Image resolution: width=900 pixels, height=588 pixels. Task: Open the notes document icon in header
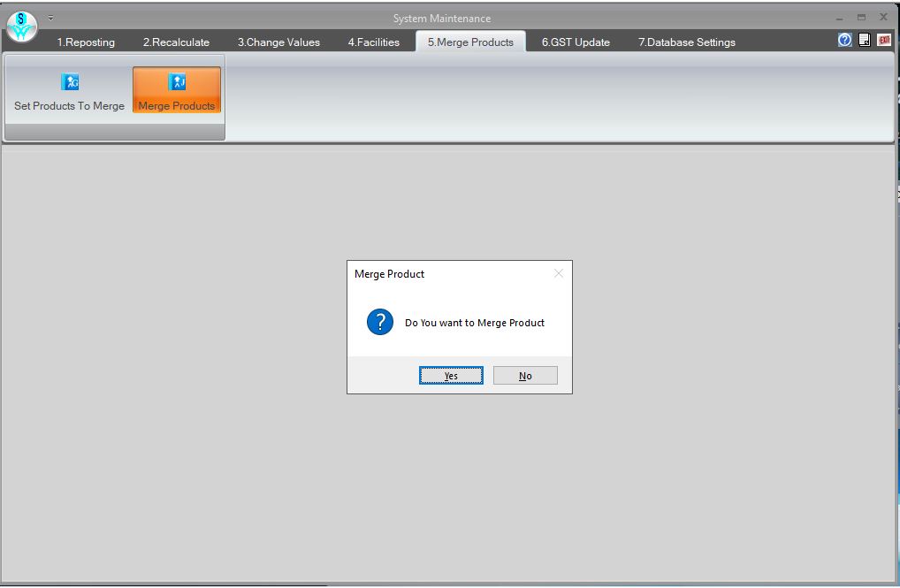pos(865,40)
